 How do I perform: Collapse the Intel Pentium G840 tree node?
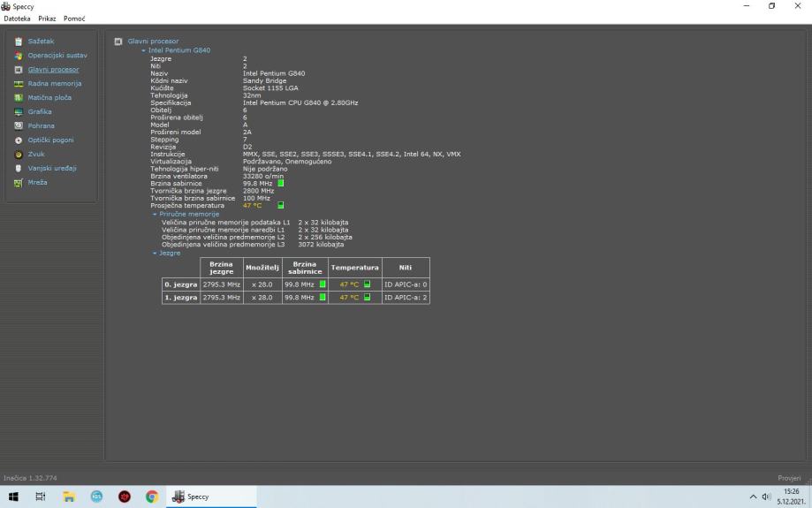(143, 50)
